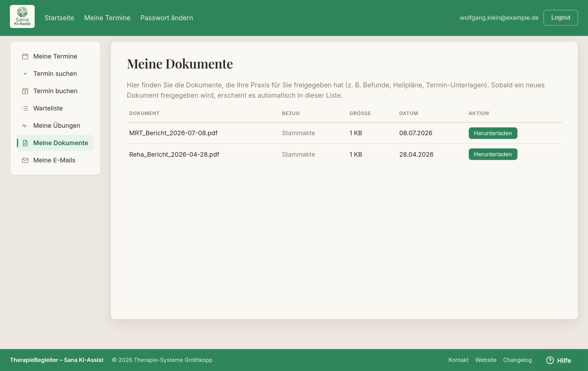This screenshot has height=371, width=588.
Task: Click the AKTION column header
Action: 479,113
